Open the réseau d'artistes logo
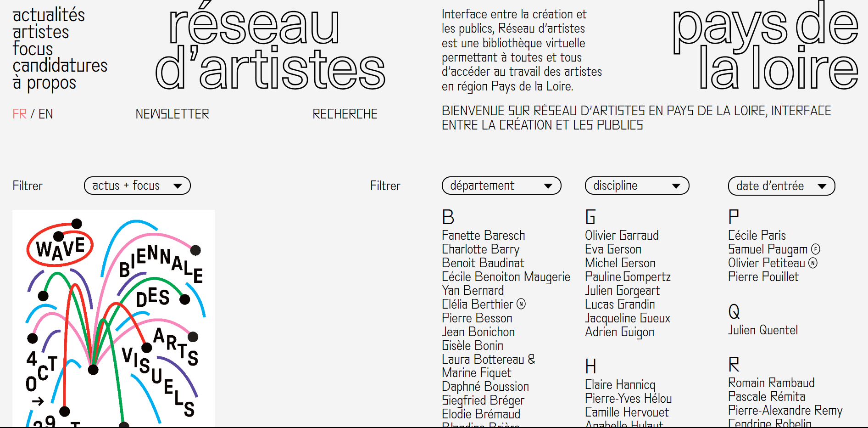 [270, 47]
